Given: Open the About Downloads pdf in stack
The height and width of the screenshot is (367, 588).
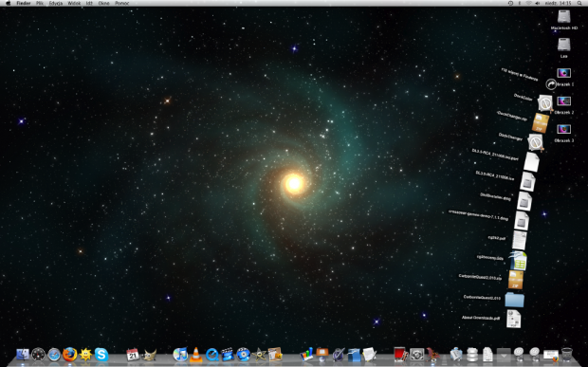Looking at the screenshot, I should (x=513, y=319).
